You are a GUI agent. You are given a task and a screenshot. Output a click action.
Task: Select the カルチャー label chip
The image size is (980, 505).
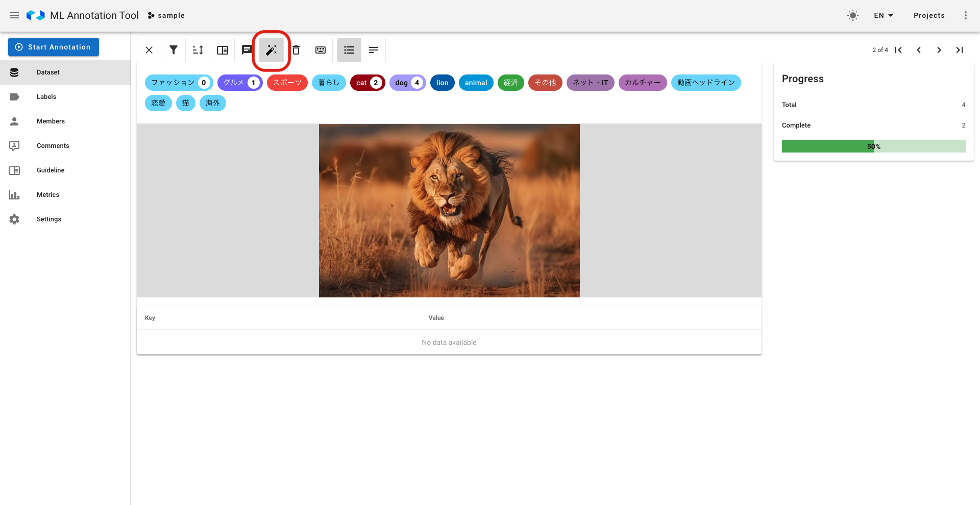(643, 83)
